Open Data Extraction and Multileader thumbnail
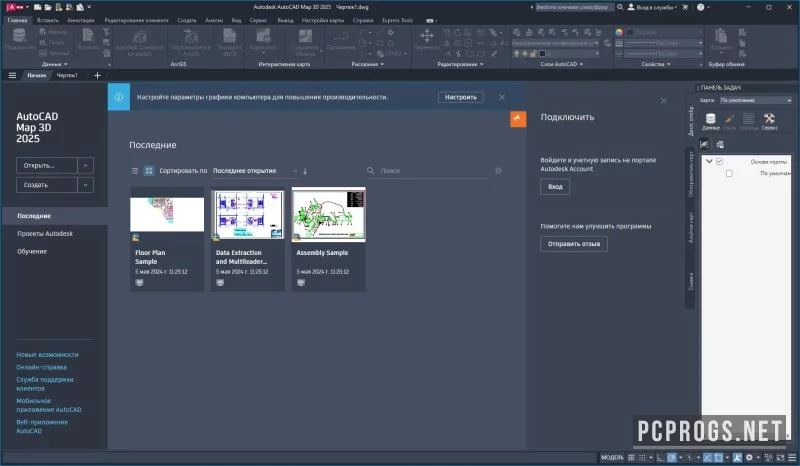 coord(247,214)
